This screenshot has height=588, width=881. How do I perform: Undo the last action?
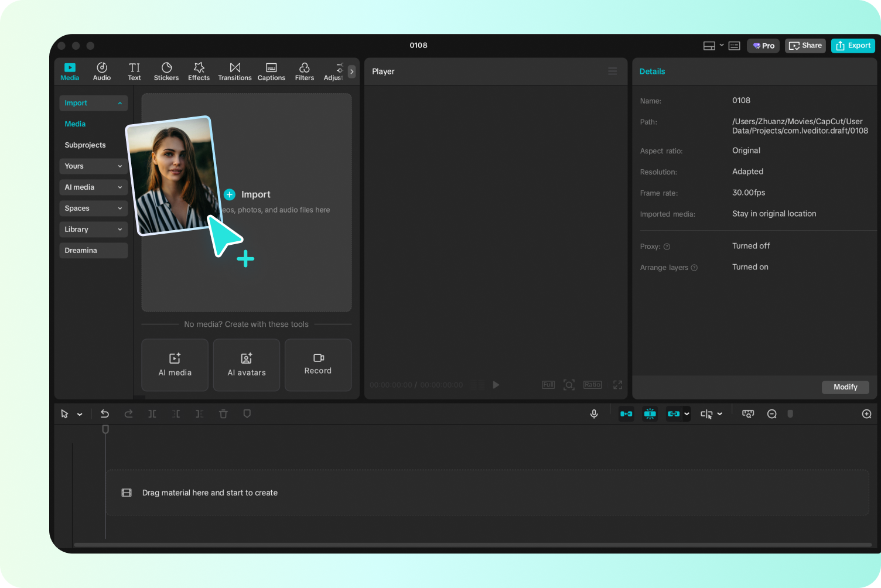tap(105, 413)
